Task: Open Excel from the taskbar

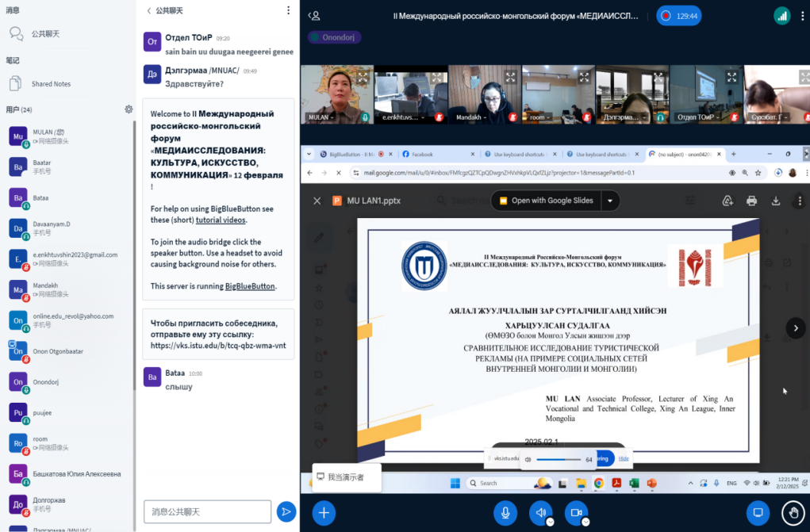Action: point(634,484)
